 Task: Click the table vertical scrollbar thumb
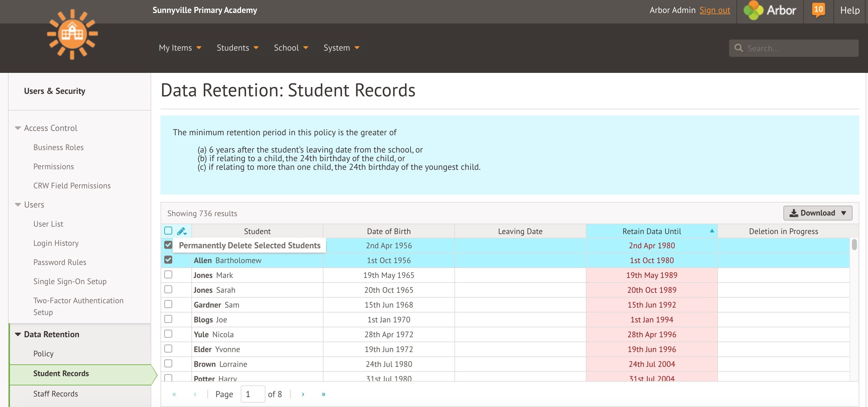click(x=854, y=245)
